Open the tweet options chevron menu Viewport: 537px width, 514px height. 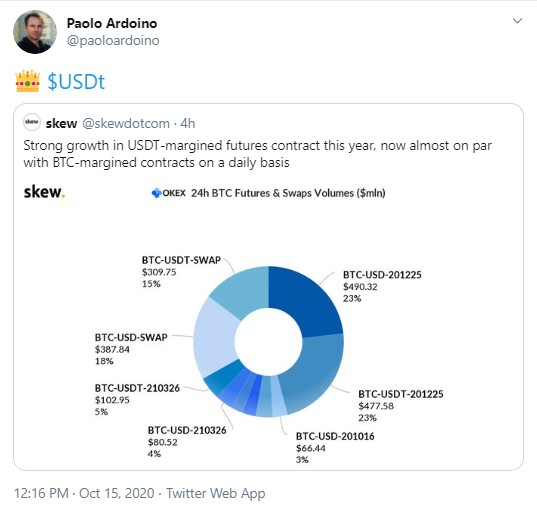517,21
